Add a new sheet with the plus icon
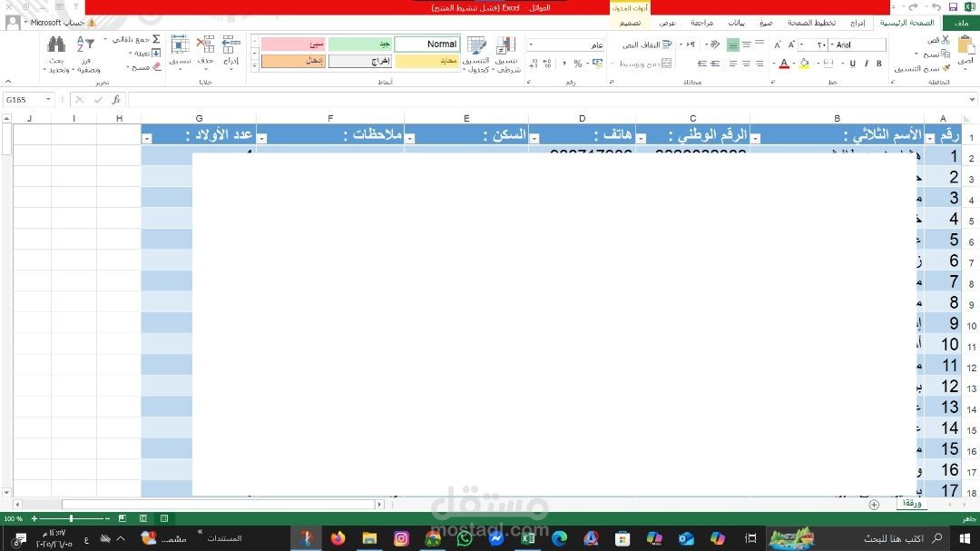Screen dimensions: 980x551 coord(874,505)
